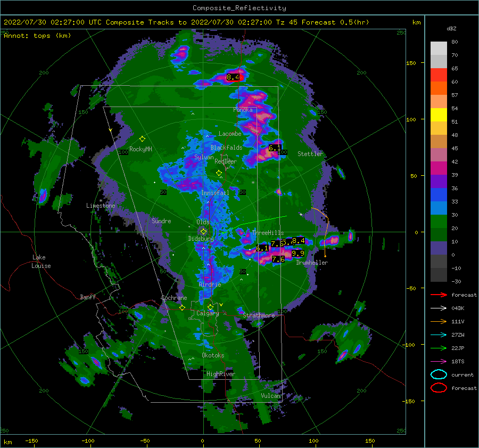The image size is (479, 448).
Task: Click the 6.1 storm top near Stettler
Action: click(274, 148)
